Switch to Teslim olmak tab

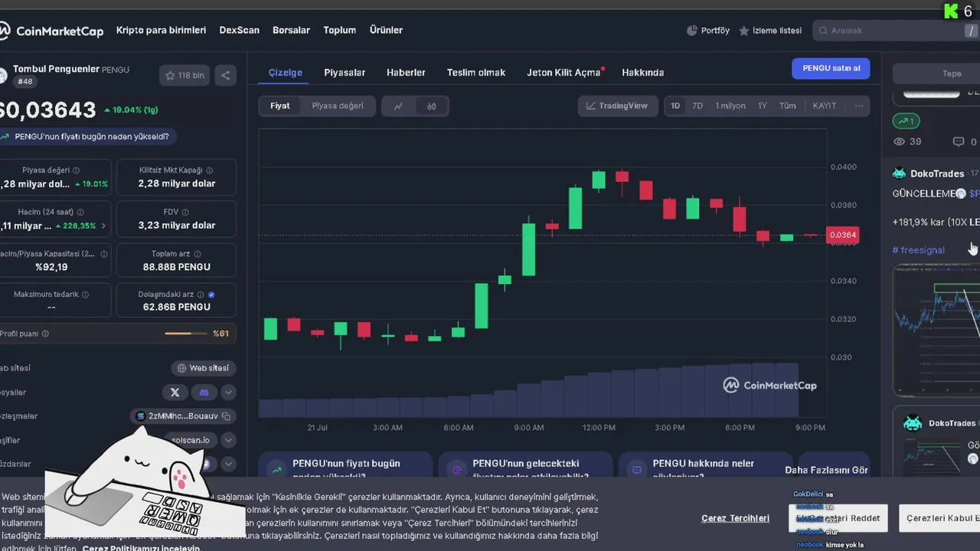[x=476, y=73]
